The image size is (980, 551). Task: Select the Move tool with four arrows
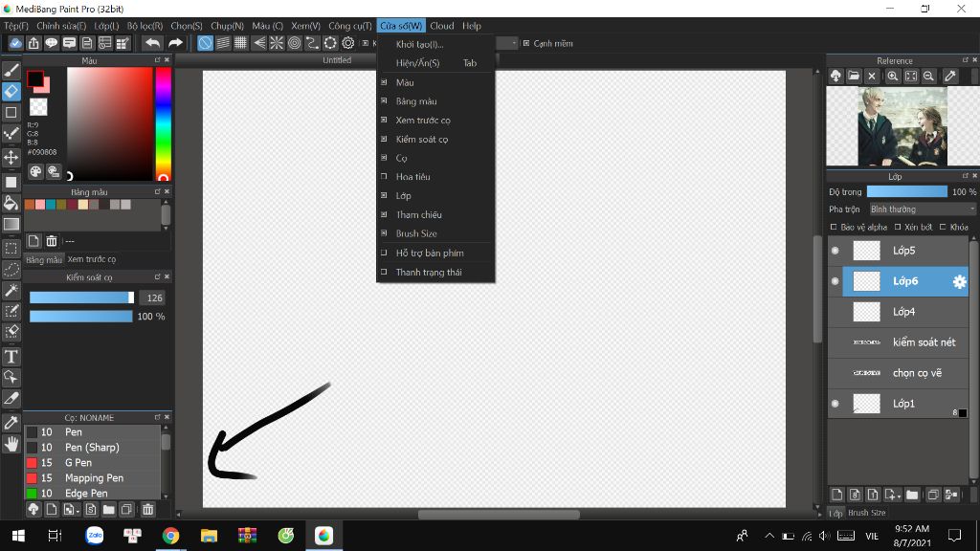point(11,158)
